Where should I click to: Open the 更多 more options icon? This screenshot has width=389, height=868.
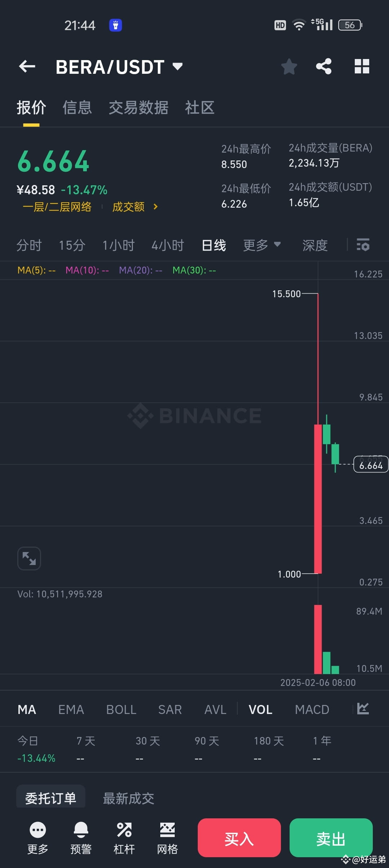[38, 838]
